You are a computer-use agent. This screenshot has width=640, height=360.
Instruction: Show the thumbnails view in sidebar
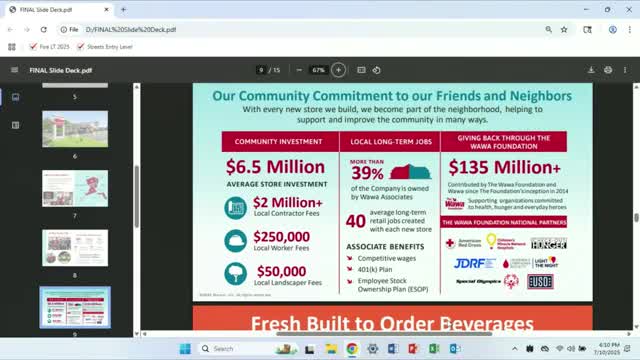tap(16, 97)
